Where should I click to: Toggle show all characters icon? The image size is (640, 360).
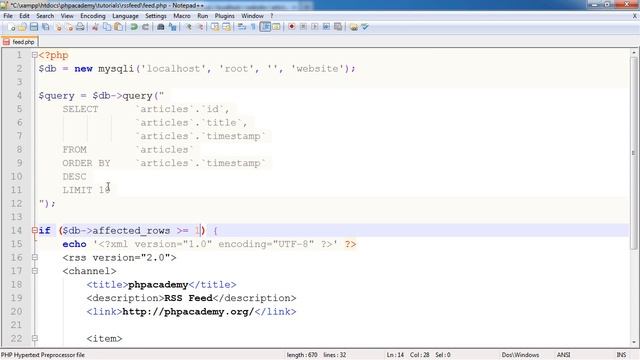pos(253,27)
